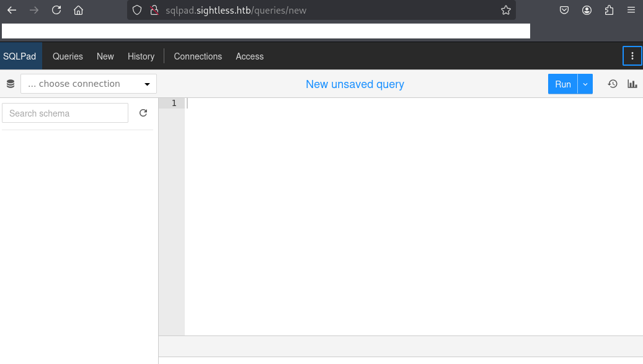
Task: Open the three-dot options menu
Action: tap(632, 56)
